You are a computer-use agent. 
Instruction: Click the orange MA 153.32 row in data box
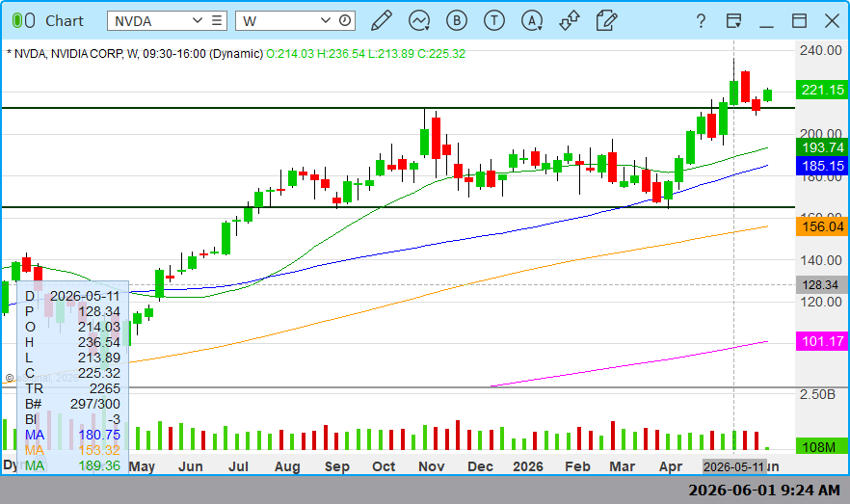click(x=72, y=450)
